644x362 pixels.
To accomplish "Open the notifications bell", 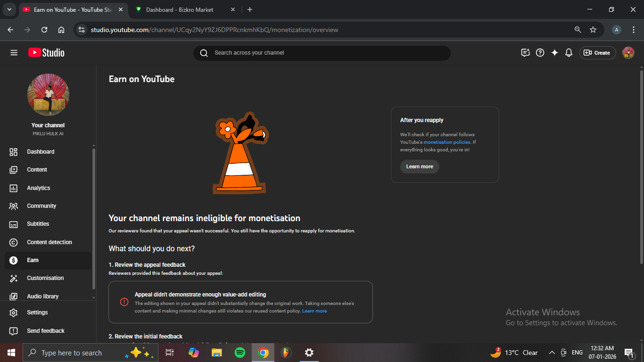I will (569, 53).
